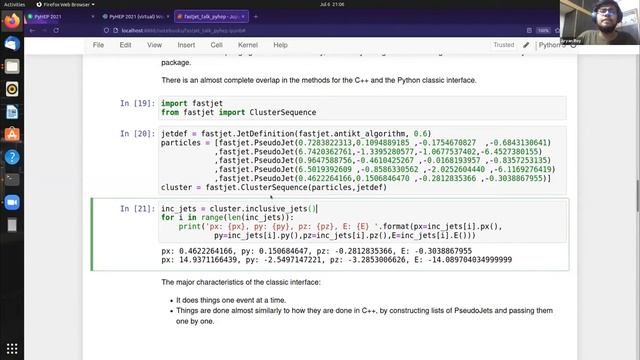This screenshot has height=360, width=640.
Task: Switch to Zoom from the dock
Action: 12,202
